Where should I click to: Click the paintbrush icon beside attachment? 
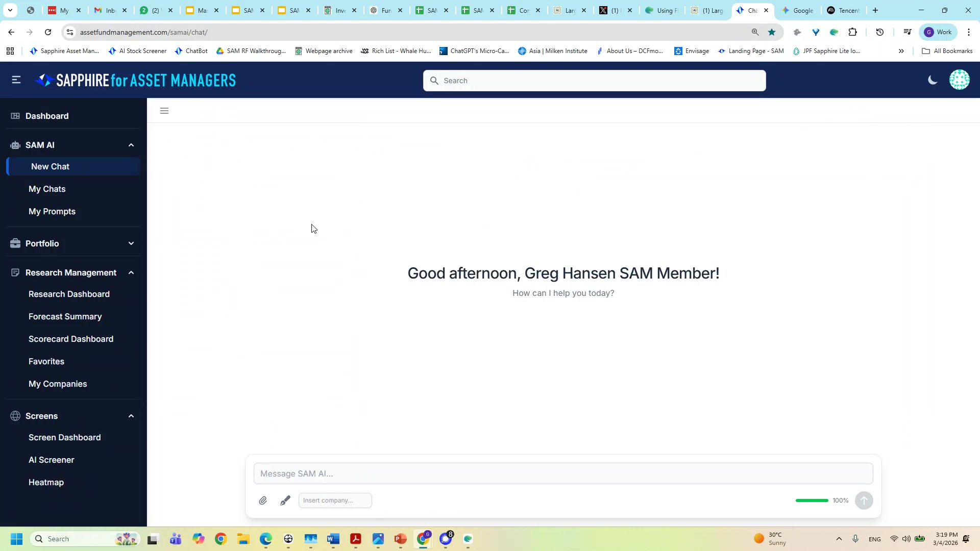pyautogui.click(x=285, y=500)
